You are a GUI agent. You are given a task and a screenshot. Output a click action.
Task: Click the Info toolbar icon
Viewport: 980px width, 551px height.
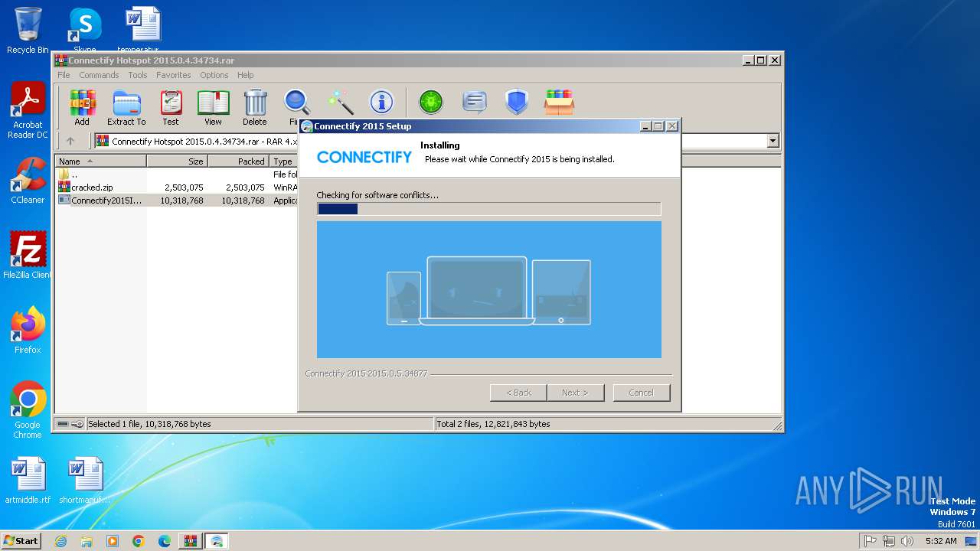tap(381, 102)
